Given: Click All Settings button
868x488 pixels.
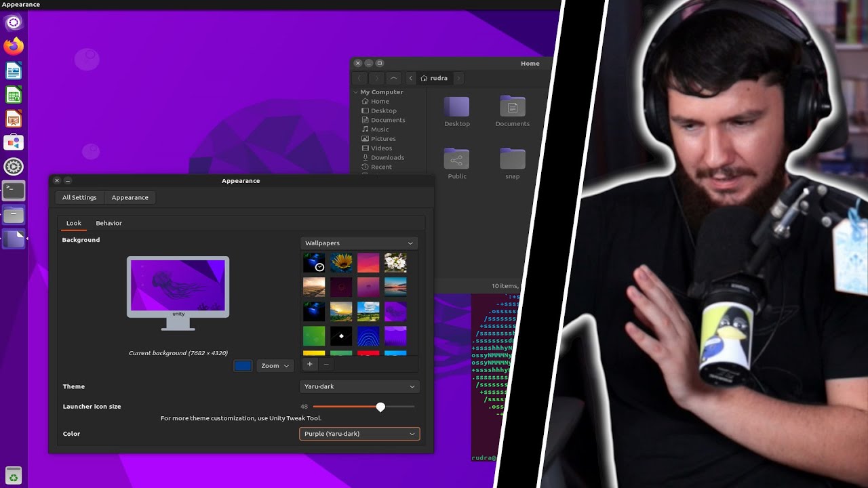Looking at the screenshot, I should pos(79,197).
